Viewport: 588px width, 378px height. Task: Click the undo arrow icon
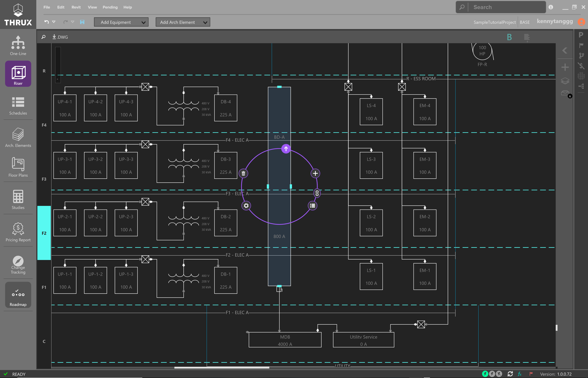(46, 22)
